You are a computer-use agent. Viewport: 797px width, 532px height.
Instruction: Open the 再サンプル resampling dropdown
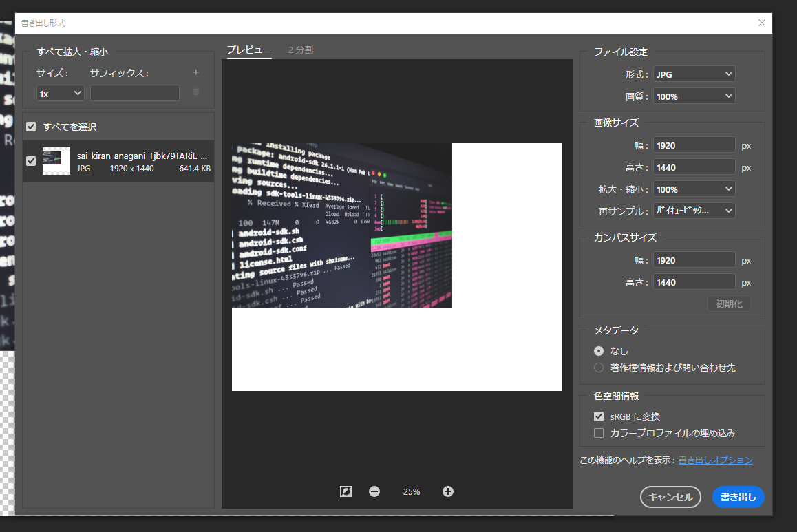(x=694, y=211)
